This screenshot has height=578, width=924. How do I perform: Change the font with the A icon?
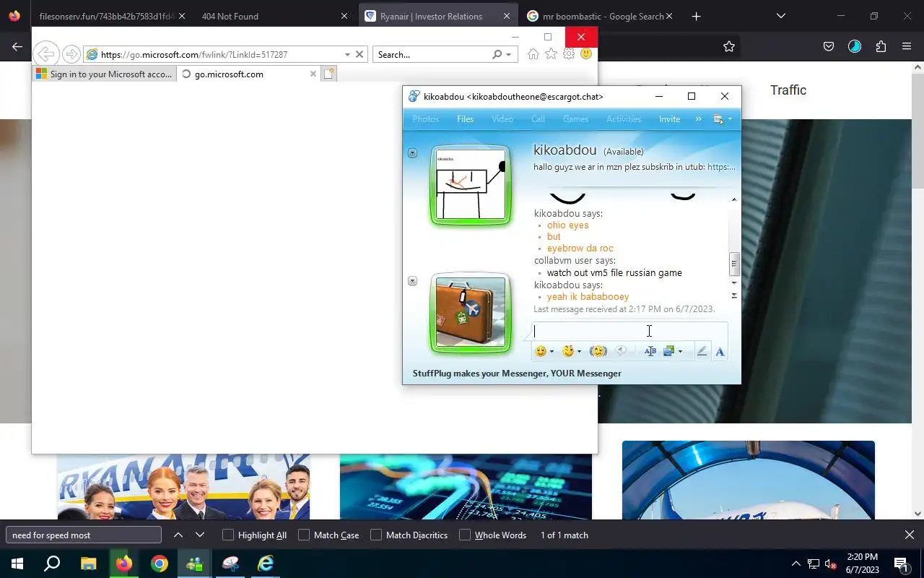pos(720,352)
